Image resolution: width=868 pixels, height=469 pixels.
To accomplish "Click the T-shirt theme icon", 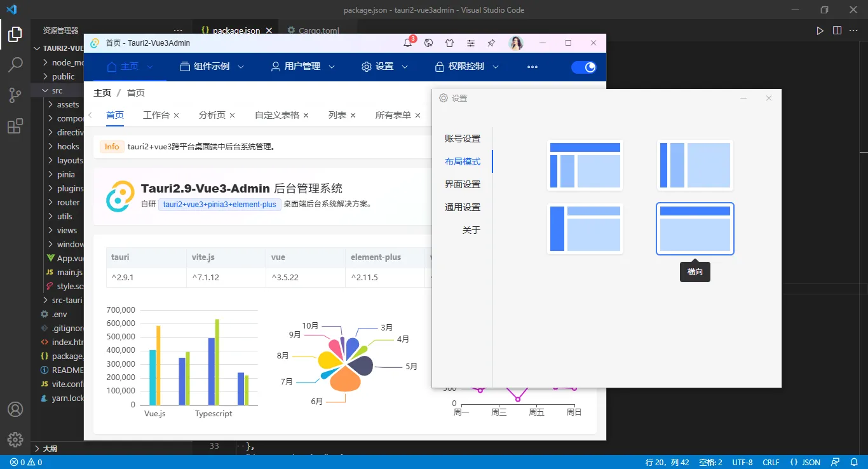I will pyautogui.click(x=449, y=43).
